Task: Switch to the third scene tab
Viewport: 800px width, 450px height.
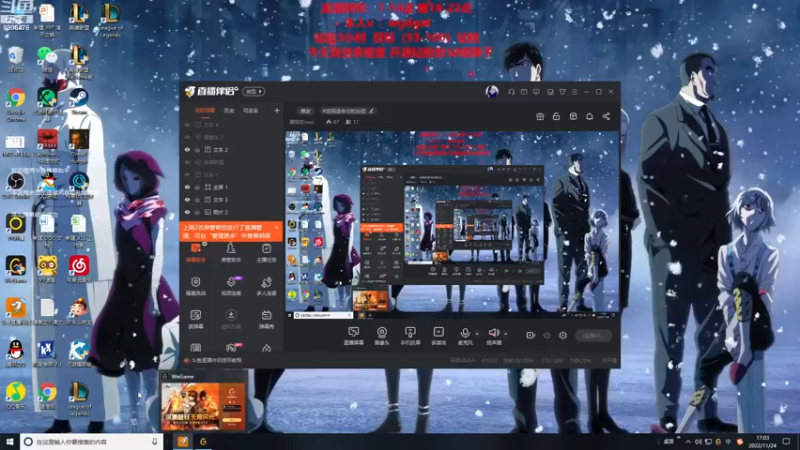Action: (250, 111)
